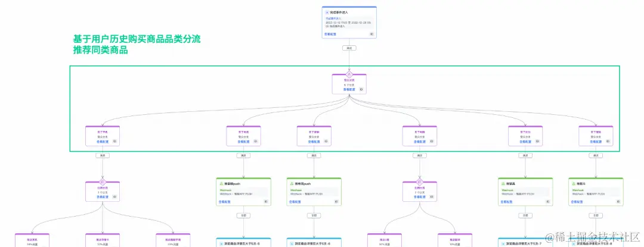The height and width of the screenshot is (247, 644).
Task: Select the 浏览商品详情页大于5次-5 node
Action: 243,242
